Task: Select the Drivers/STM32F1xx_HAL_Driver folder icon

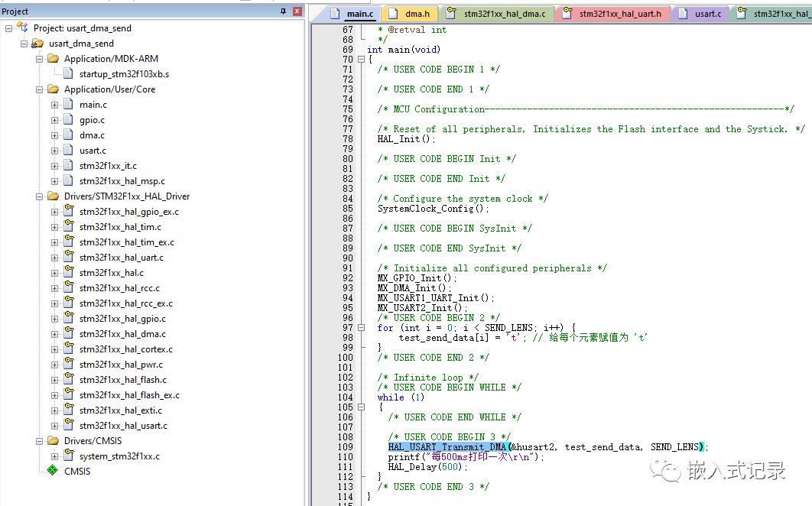Action: (53, 196)
